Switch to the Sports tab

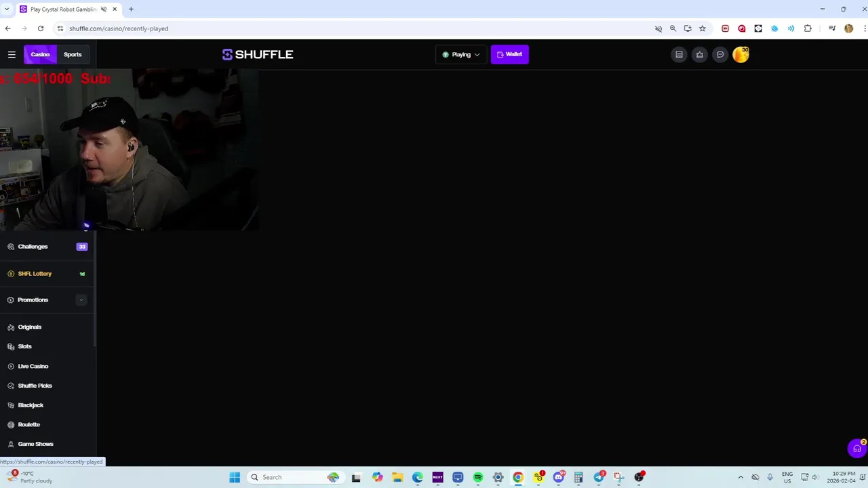pyautogui.click(x=73, y=54)
